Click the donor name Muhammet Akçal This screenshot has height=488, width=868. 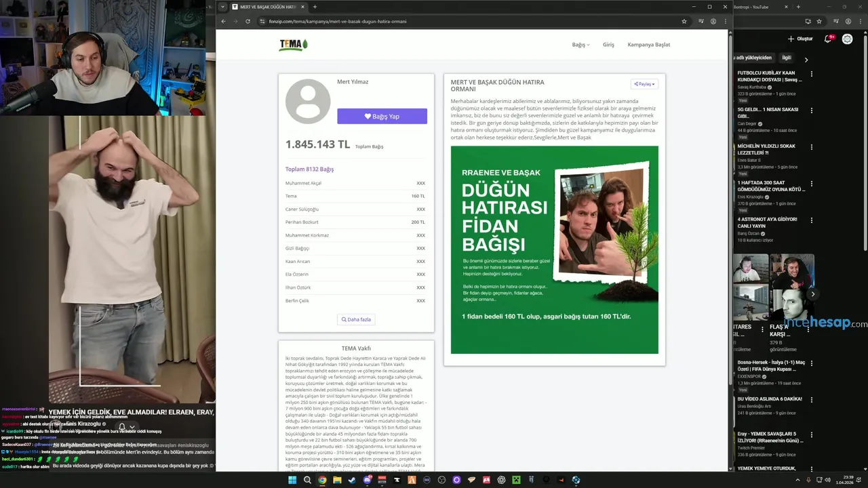[x=303, y=183]
